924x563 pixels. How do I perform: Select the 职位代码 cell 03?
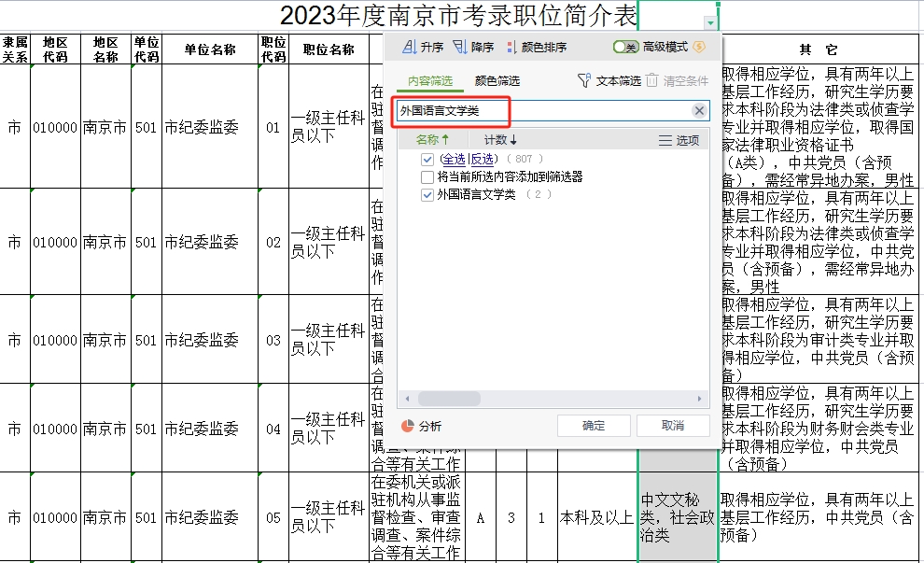tap(273, 340)
